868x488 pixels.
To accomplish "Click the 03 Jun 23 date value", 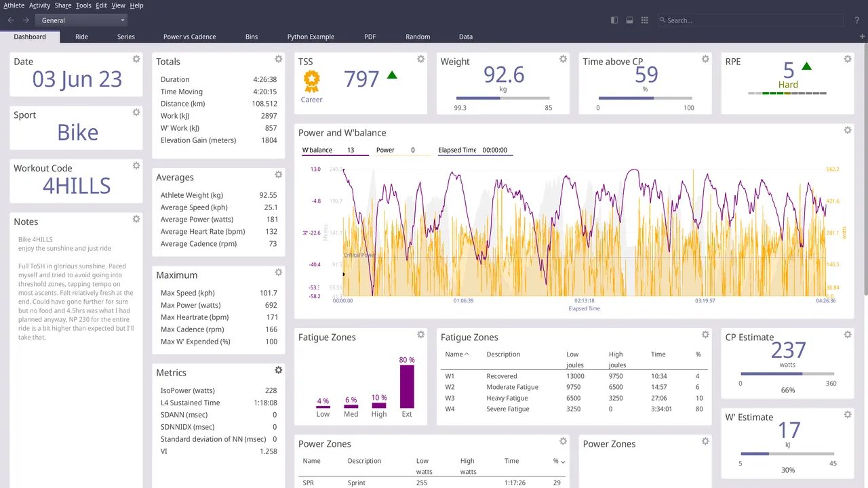I will tap(77, 79).
